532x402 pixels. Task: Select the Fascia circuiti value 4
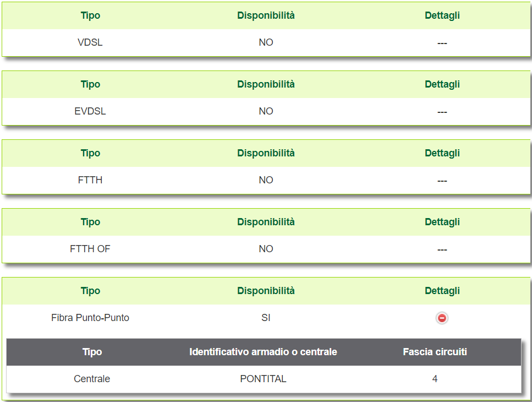coord(435,379)
